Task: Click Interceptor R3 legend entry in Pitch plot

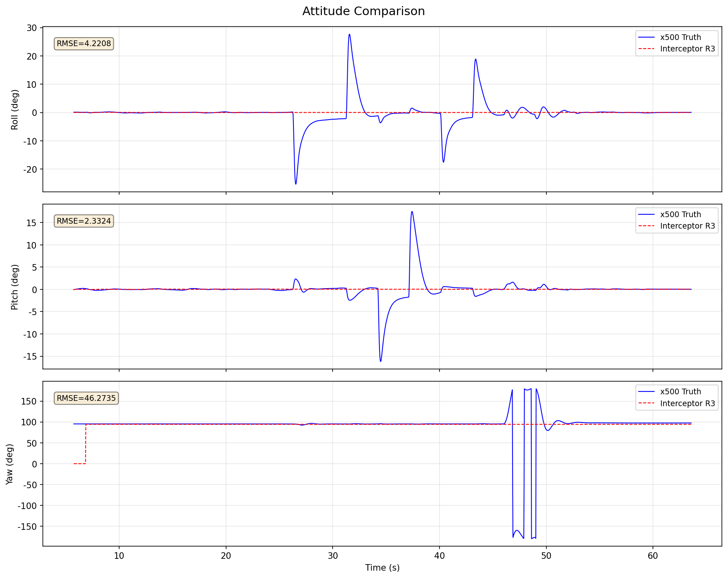Action: (x=677, y=226)
